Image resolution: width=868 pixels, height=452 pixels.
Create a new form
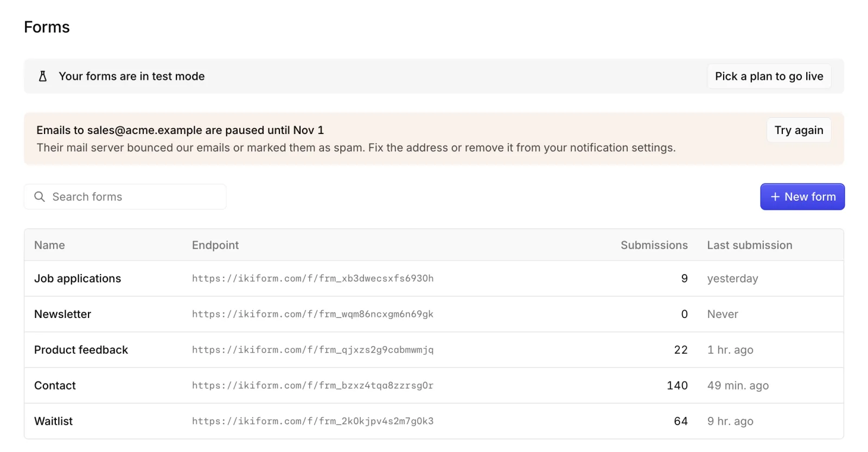[x=802, y=197]
